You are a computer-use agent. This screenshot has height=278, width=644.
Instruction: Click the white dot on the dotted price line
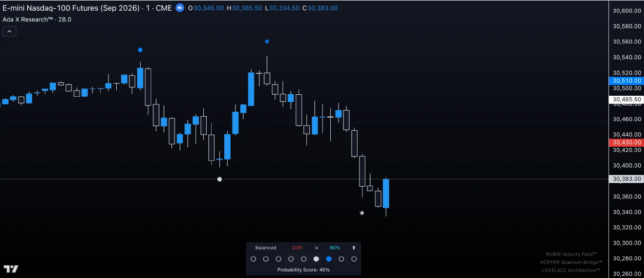pos(219,179)
